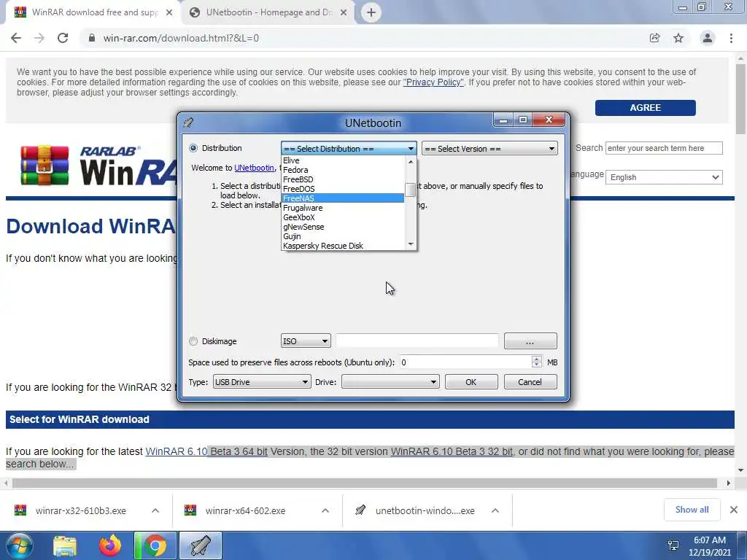
Task: Expand options for winrar-x64-602.exe
Action: click(x=325, y=510)
